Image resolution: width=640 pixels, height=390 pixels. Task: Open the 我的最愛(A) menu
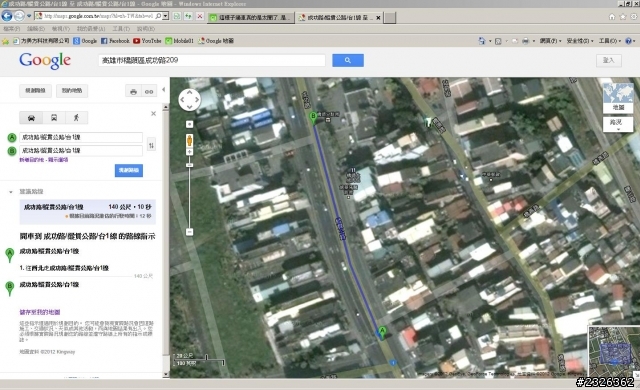coord(91,29)
